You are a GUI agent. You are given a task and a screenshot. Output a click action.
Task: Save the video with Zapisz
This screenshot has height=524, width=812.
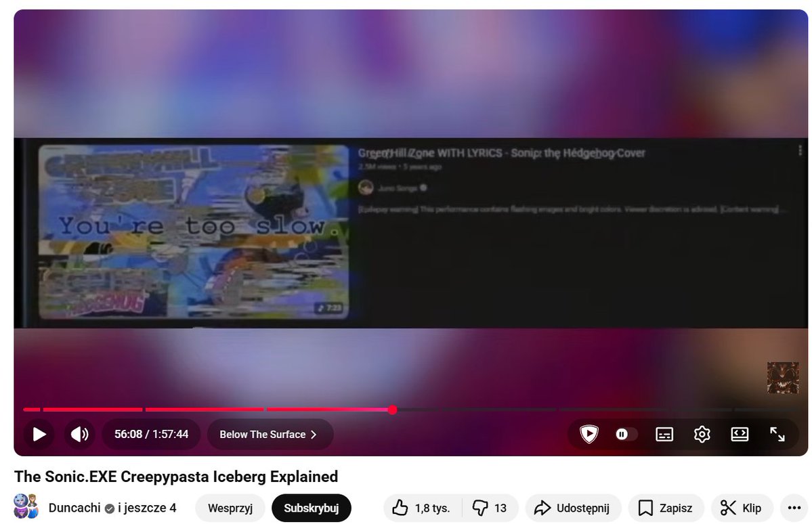click(666, 508)
